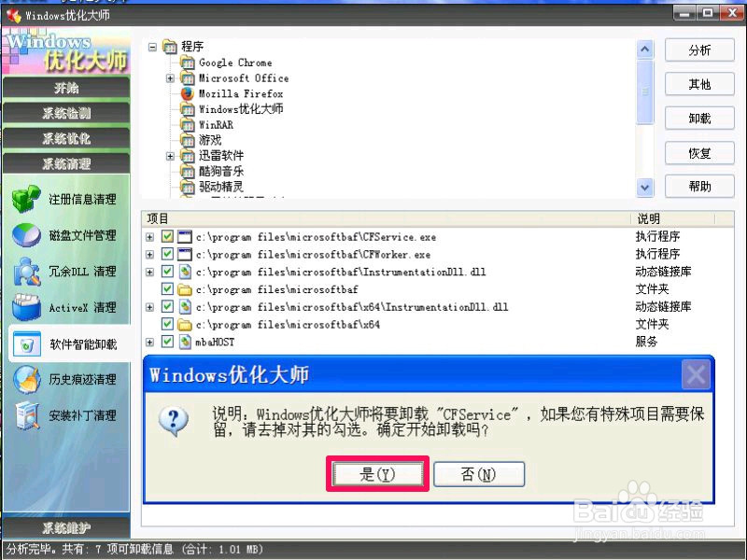Uncheck the mbaHOST service checkbox
Viewport: 747px width, 560px height.
click(x=167, y=342)
